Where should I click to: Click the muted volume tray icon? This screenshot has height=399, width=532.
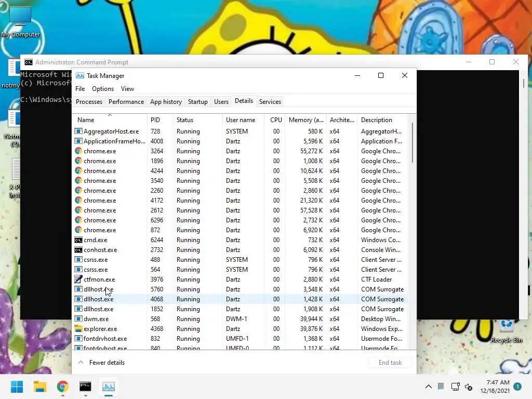coord(469,387)
